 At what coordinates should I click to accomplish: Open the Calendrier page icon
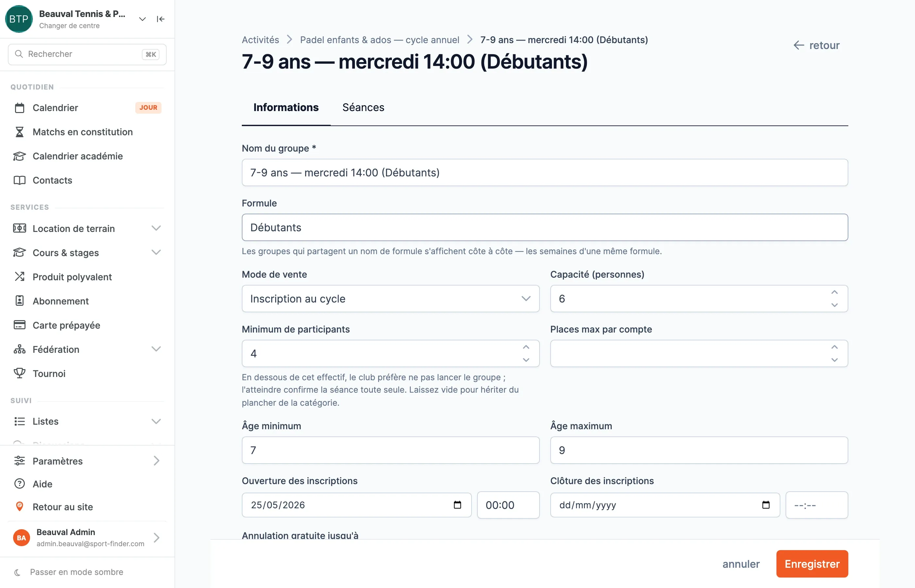click(20, 108)
